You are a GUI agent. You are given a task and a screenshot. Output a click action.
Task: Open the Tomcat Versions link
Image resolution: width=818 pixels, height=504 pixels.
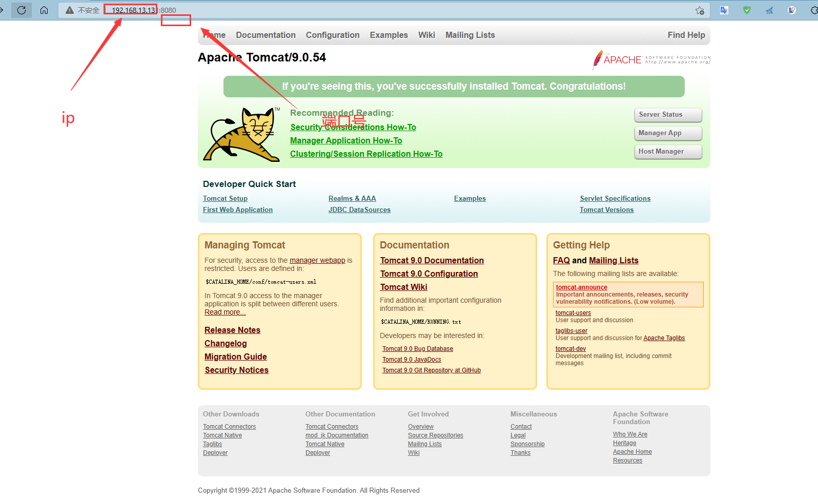[606, 209]
